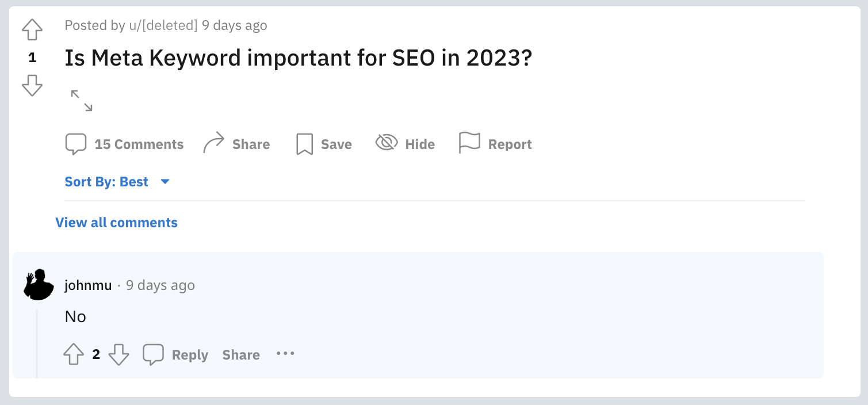This screenshot has width=868, height=405.
Task: Upvote the Meta Keyword post
Action: coord(32,30)
